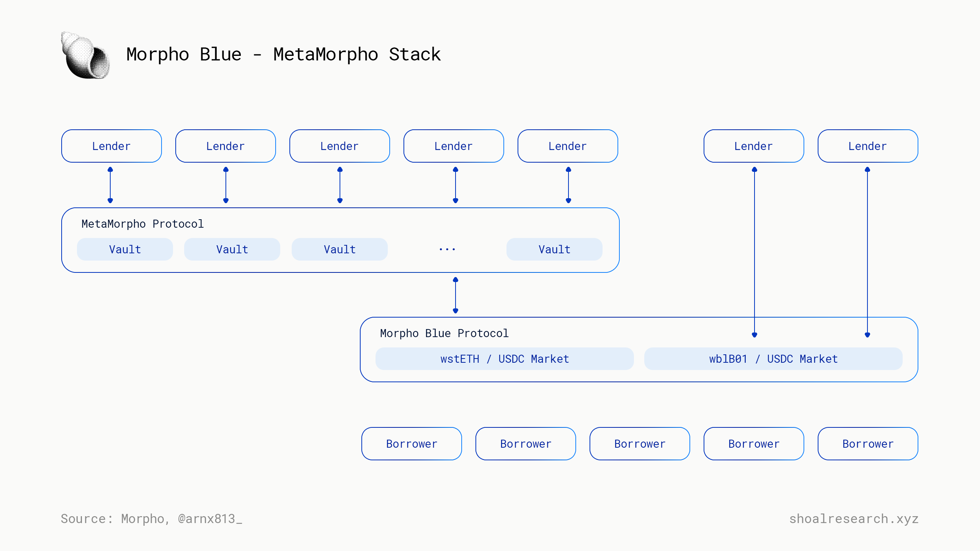
Task: Click the arrow below the first Lender
Action: [x=110, y=185]
